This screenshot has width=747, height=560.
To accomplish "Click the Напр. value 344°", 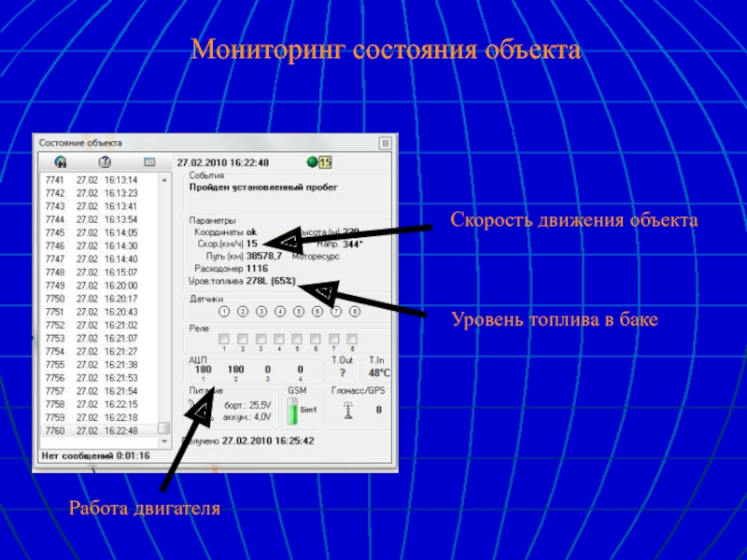I will pyautogui.click(x=353, y=245).
